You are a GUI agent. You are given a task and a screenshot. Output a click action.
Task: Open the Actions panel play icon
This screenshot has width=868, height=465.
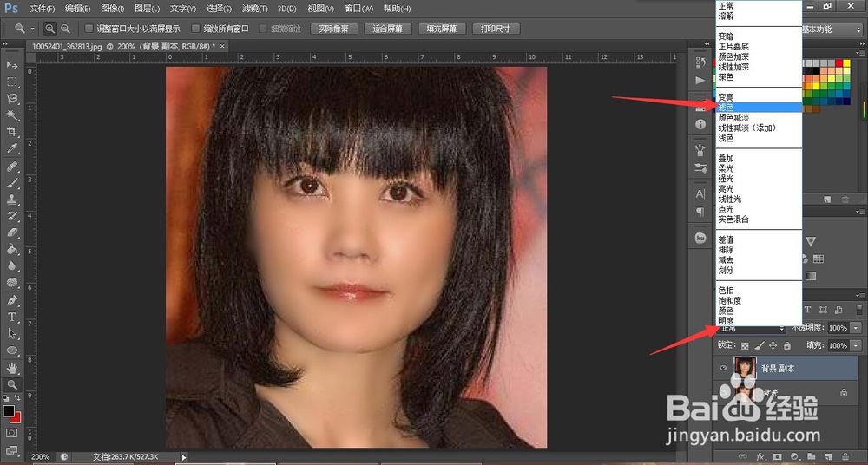700,81
